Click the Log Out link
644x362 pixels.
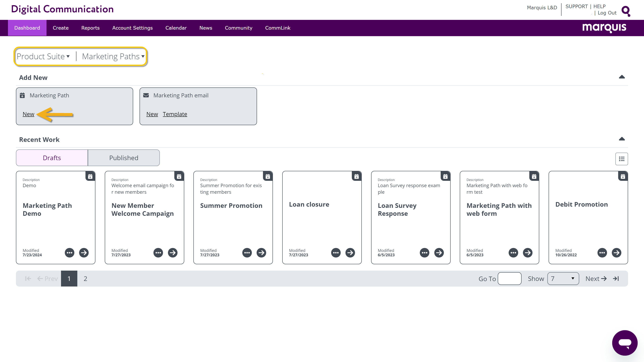607,13
